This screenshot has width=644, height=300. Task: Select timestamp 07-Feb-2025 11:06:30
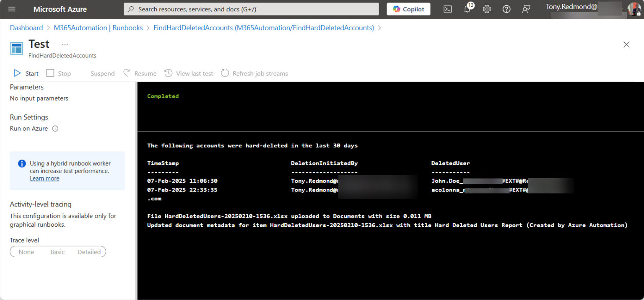click(182, 181)
